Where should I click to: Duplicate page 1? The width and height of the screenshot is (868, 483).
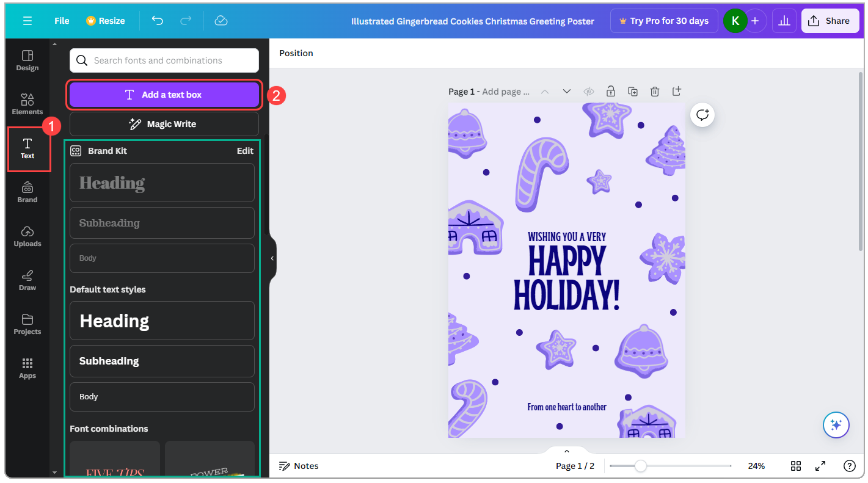click(x=632, y=91)
